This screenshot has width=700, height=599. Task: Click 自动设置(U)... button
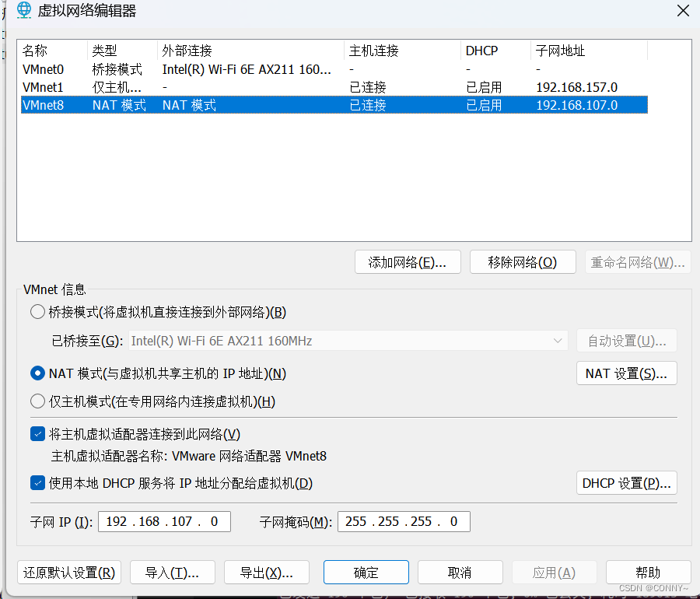(x=627, y=341)
